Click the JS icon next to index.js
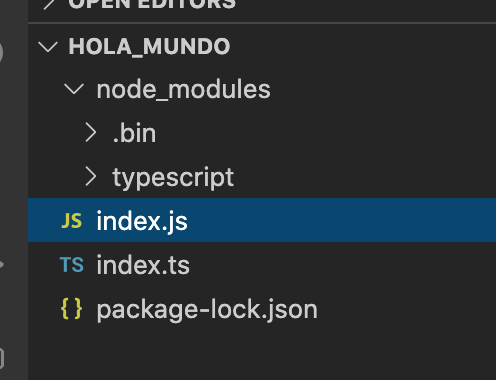 coord(72,221)
